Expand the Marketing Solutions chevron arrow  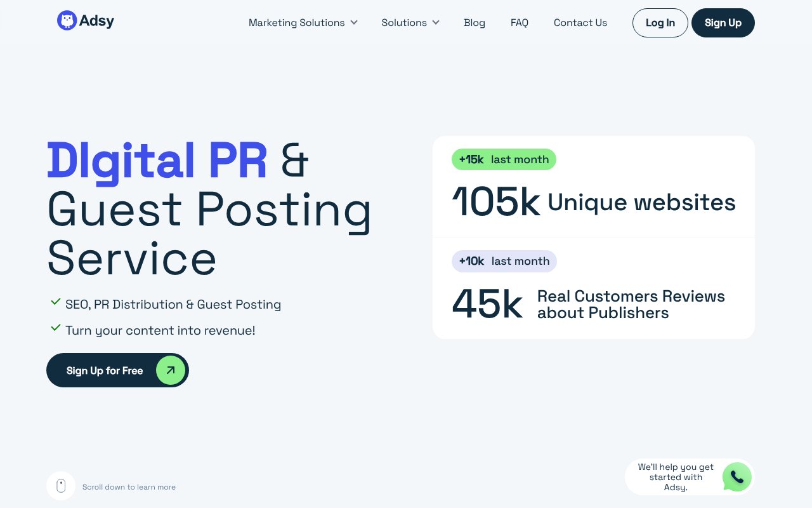354,22
